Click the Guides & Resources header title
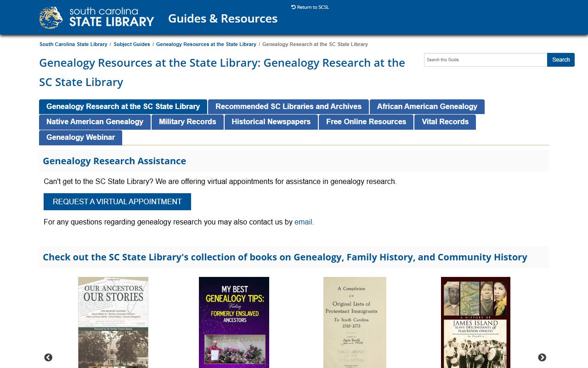Image resolution: width=588 pixels, height=368 pixels. pos(223,18)
